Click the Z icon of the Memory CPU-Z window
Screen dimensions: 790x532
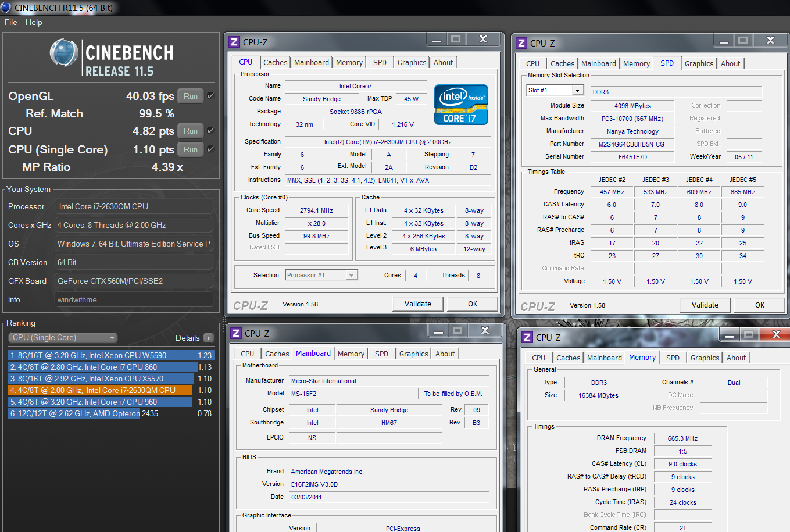click(x=527, y=337)
